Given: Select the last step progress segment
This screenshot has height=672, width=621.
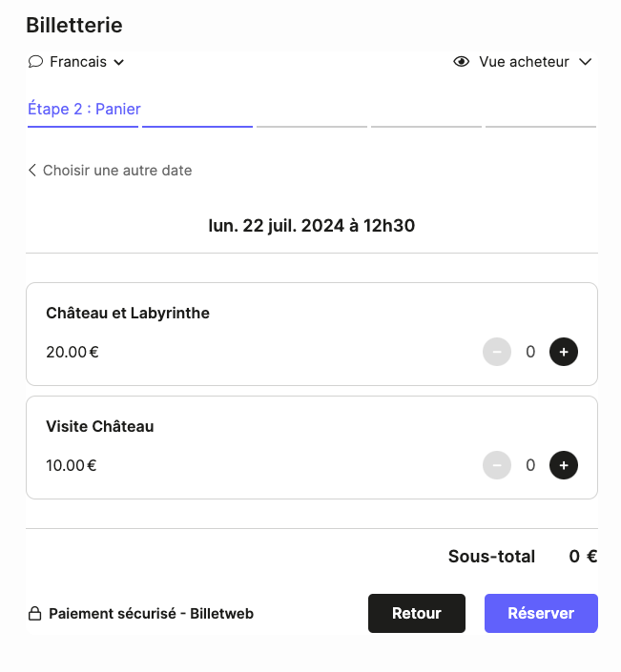Looking at the screenshot, I should pos(540,125).
